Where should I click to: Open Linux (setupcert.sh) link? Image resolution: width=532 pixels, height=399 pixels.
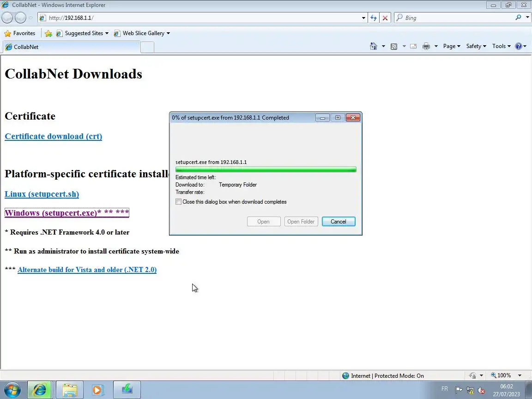point(42,194)
